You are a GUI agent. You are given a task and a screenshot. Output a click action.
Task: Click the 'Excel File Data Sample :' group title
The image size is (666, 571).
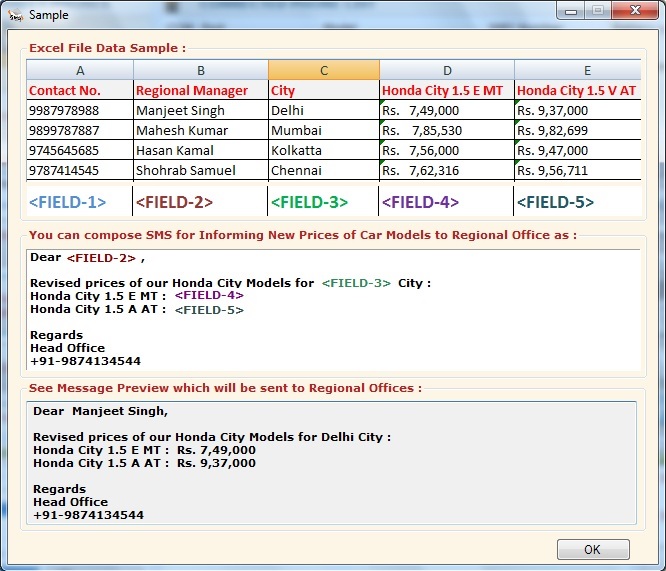tap(107, 48)
